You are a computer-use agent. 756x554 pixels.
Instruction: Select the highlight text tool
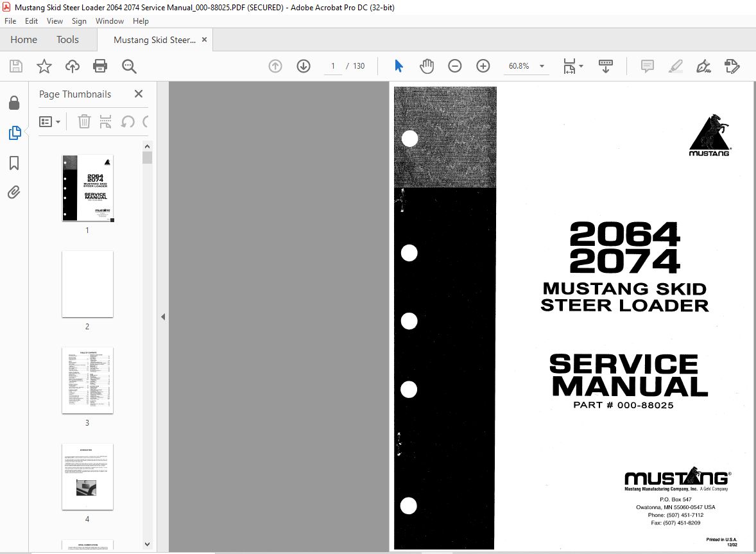[x=676, y=66]
